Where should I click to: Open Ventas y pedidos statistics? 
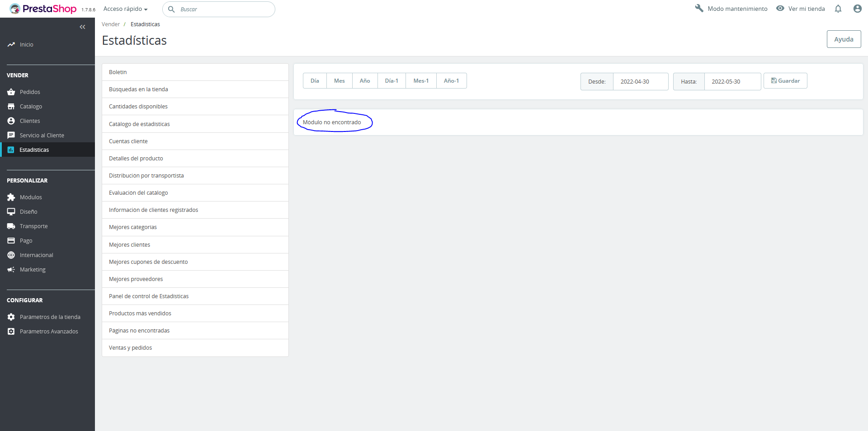(x=195, y=348)
